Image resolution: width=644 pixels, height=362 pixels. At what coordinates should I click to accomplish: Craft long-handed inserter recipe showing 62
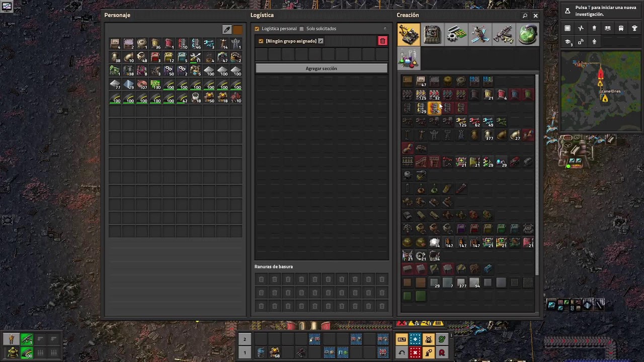(x=475, y=121)
